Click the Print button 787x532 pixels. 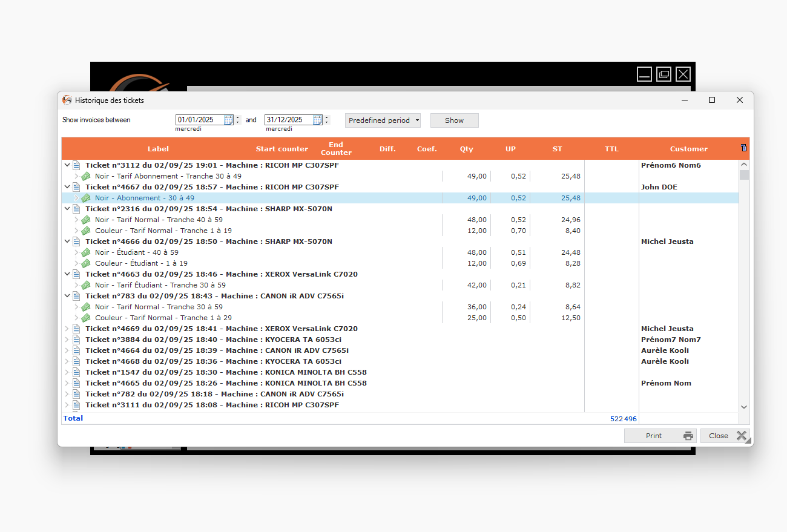pos(660,436)
